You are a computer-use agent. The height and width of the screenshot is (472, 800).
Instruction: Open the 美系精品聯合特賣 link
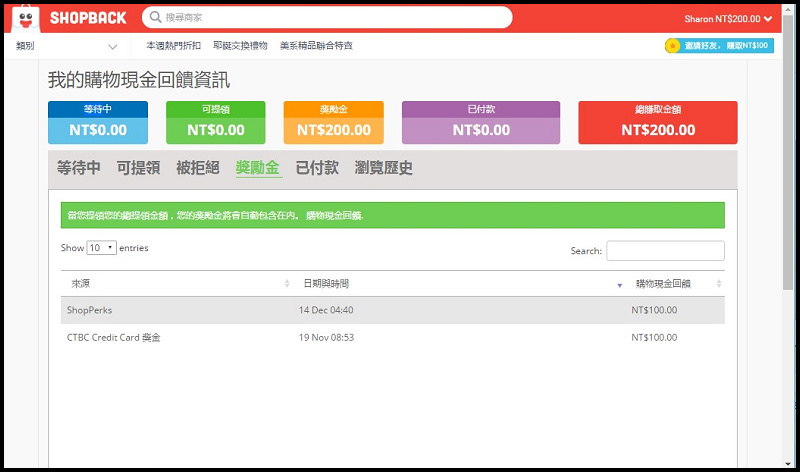point(316,45)
